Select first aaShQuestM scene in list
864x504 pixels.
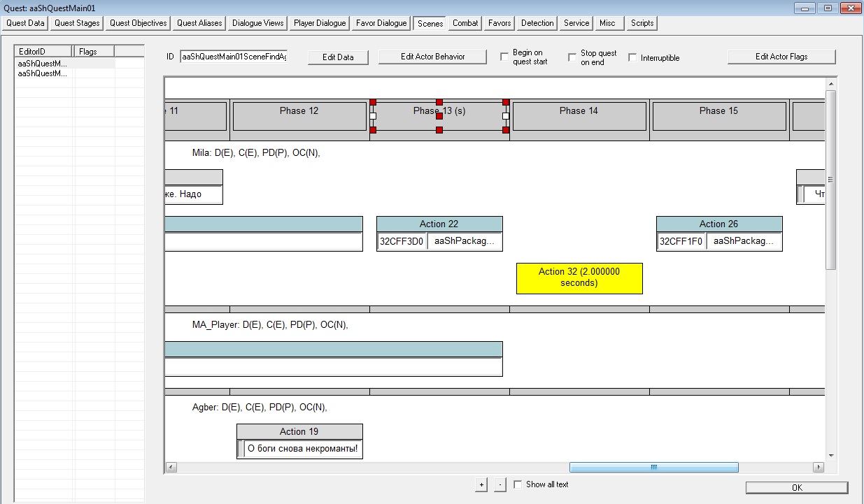pos(43,64)
